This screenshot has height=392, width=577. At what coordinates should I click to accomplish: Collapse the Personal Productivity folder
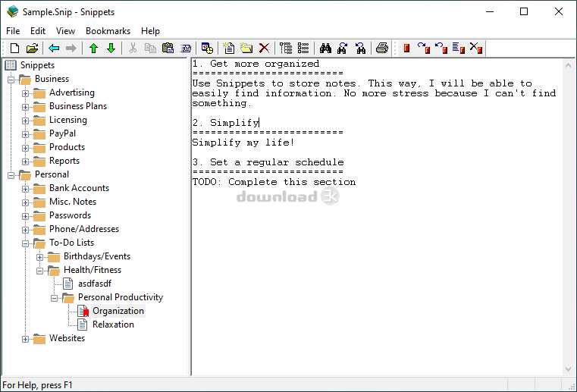click(x=54, y=298)
